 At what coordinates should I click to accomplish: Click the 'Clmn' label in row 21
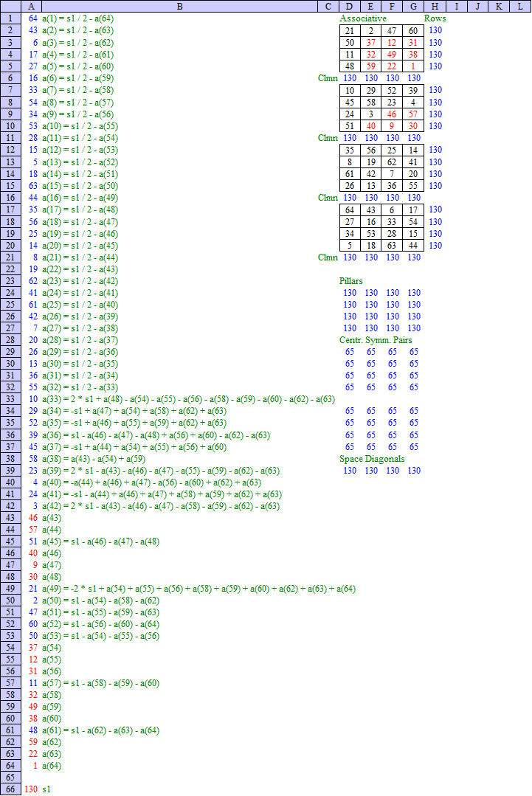[x=328, y=257]
